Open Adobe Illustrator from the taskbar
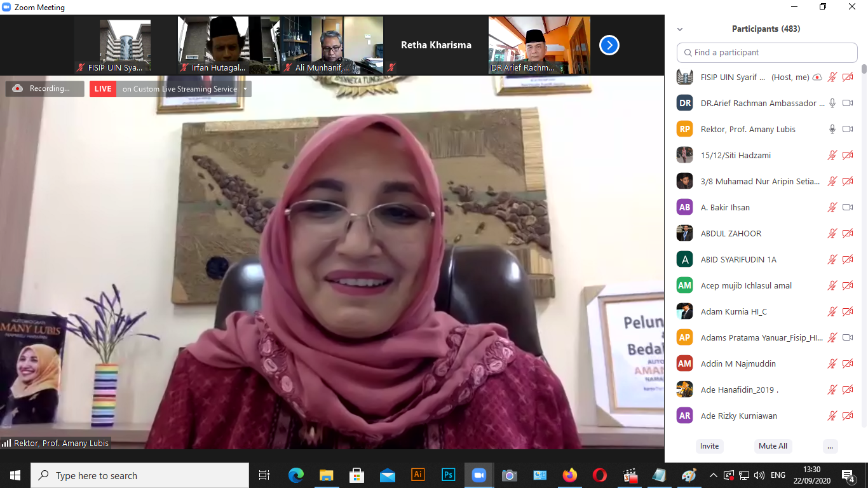The width and height of the screenshot is (868, 488). click(417, 475)
